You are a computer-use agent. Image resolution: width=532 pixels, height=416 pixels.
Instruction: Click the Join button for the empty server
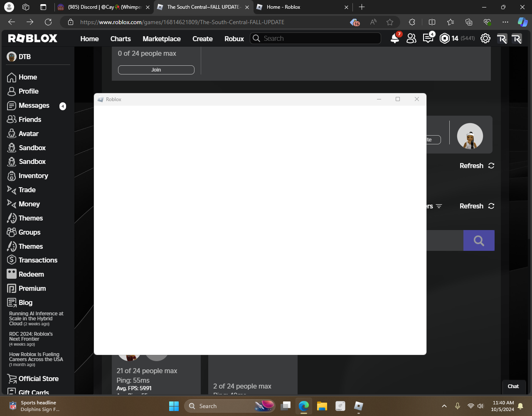tap(156, 70)
